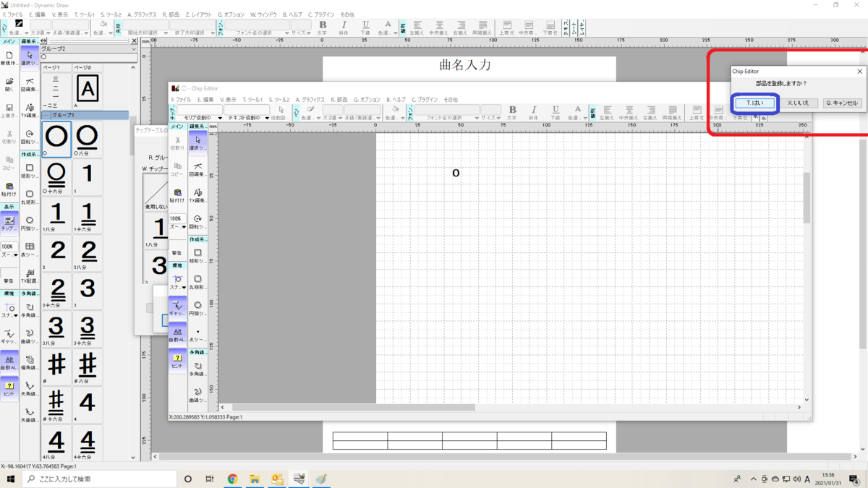The width and height of the screenshot is (868, 488).
Task: Open the A.グラフィクス menu in the main window
Action: pyautogui.click(x=142, y=14)
